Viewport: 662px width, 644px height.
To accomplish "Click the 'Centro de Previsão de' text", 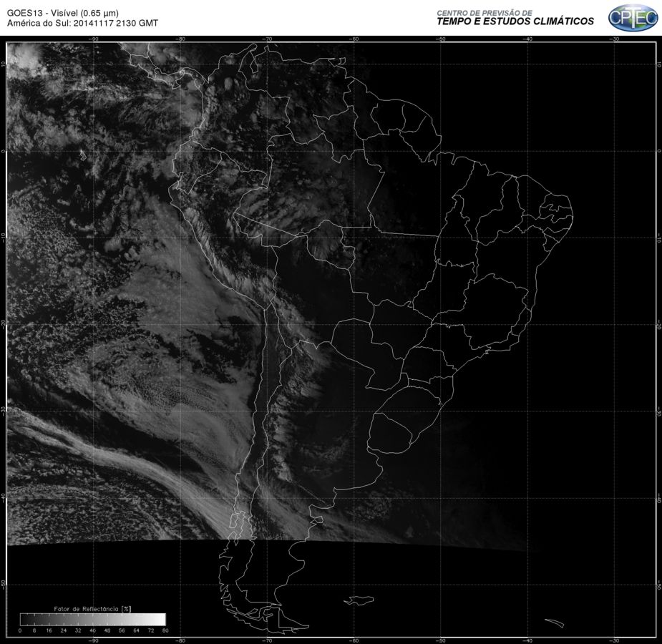I will click(x=485, y=13).
